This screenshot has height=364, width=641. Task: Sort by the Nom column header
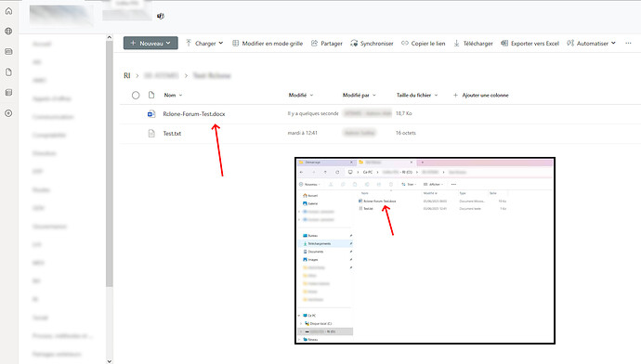point(173,96)
